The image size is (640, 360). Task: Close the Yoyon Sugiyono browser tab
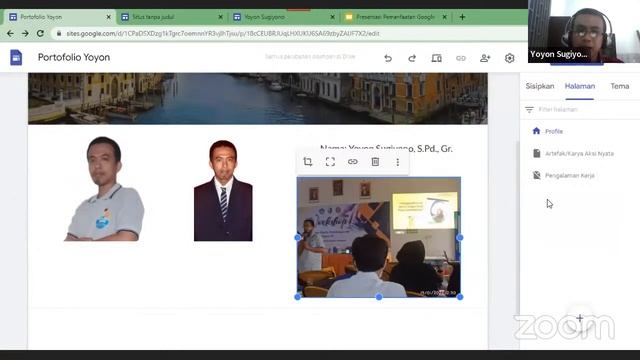(332, 17)
